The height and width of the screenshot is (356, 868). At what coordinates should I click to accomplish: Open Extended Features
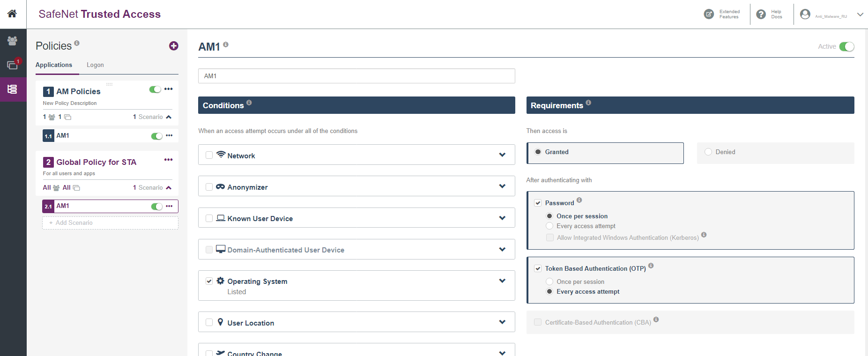[x=722, y=14]
